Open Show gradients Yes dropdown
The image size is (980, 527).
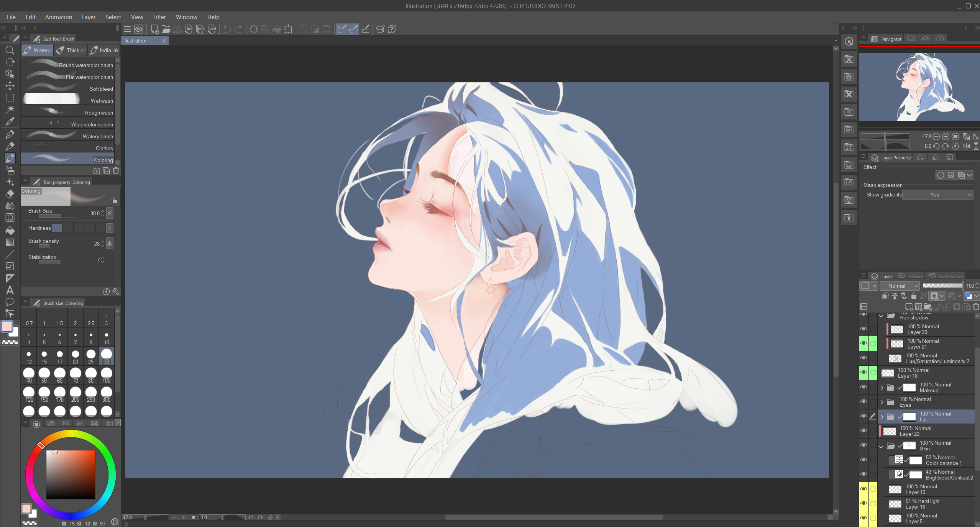tap(938, 195)
